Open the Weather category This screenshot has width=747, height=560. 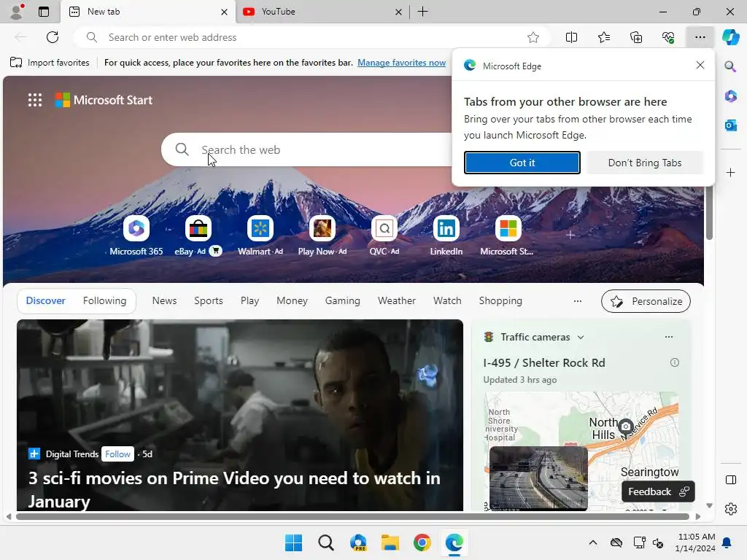pyautogui.click(x=396, y=300)
